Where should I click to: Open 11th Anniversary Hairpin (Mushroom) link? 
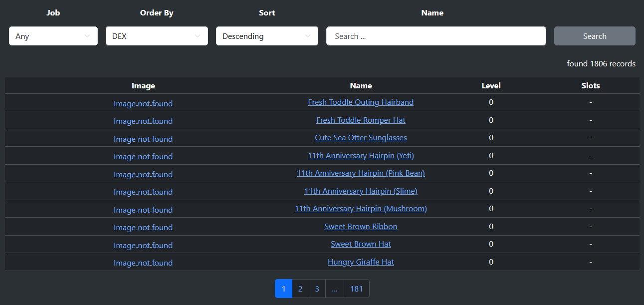tap(361, 209)
